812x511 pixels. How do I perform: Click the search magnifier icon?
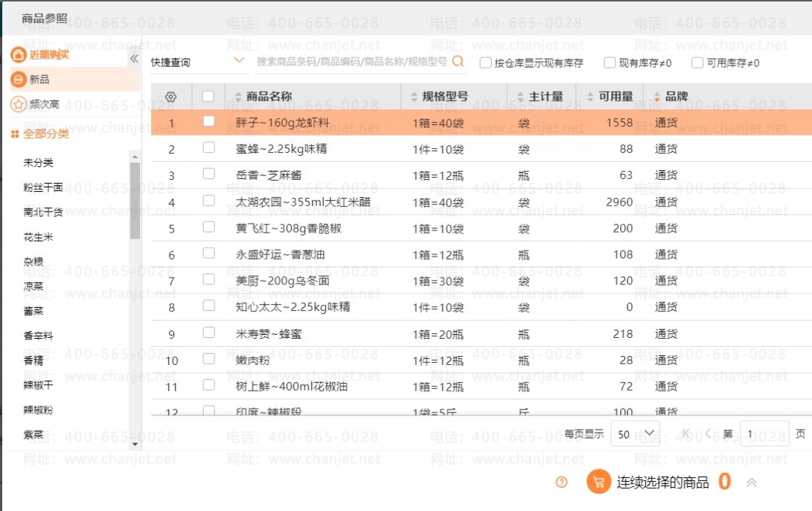point(458,62)
